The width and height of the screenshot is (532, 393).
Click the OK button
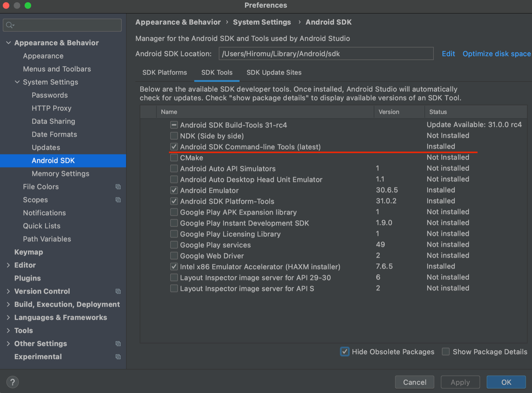506,382
